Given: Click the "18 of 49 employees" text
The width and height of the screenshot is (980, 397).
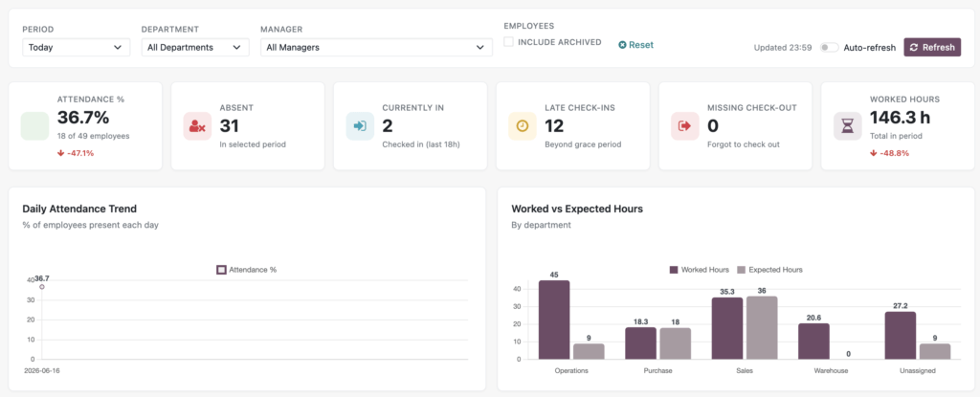Looking at the screenshot, I should click(94, 136).
